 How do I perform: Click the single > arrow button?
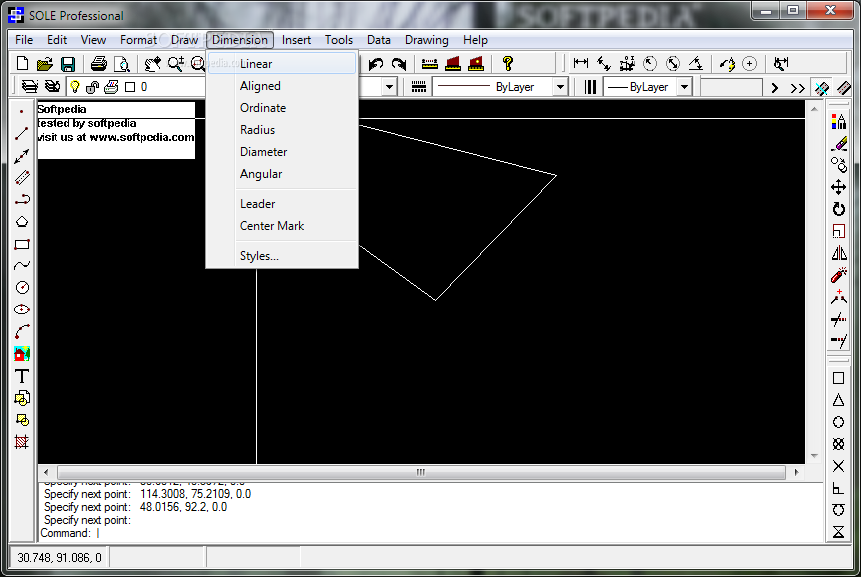pos(775,88)
